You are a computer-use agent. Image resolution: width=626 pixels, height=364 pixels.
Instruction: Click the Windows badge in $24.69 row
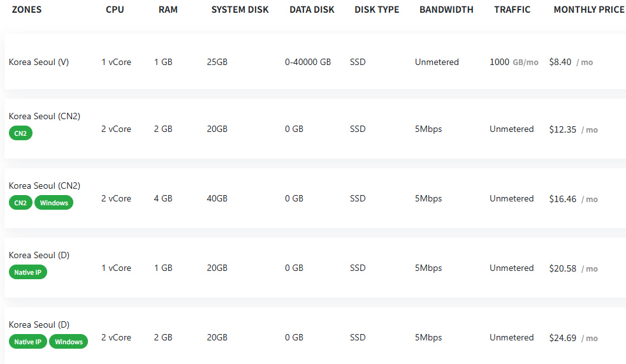coord(69,342)
